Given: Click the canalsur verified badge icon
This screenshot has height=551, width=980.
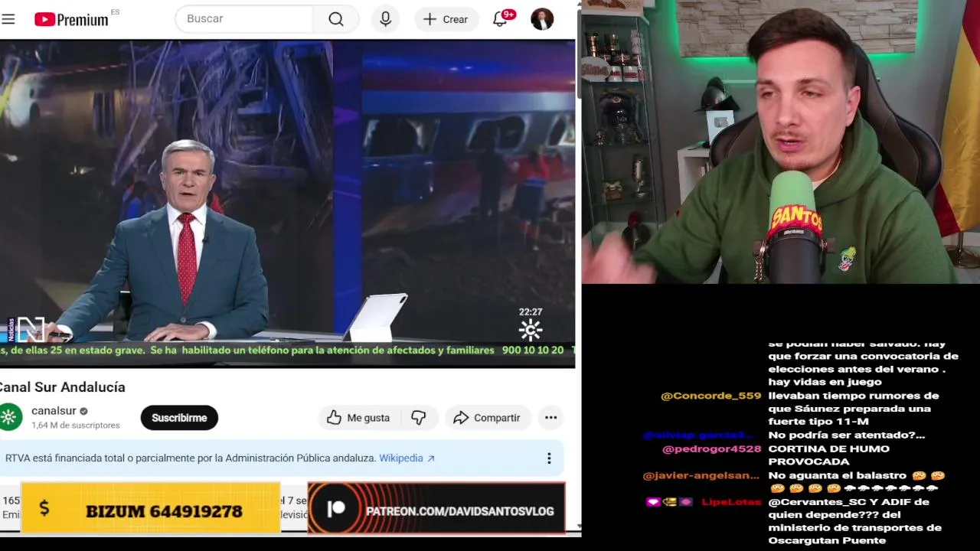Looking at the screenshot, I should point(84,412).
